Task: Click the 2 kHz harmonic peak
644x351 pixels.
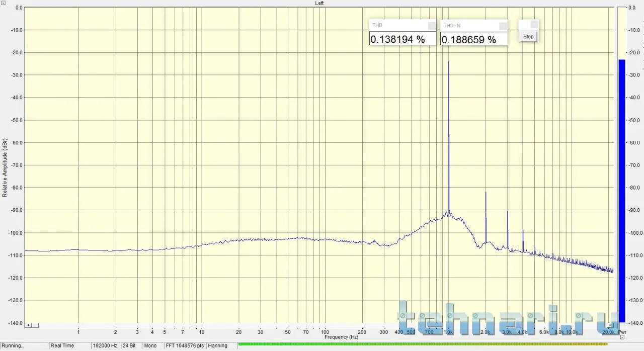Action: click(x=486, y=216)
